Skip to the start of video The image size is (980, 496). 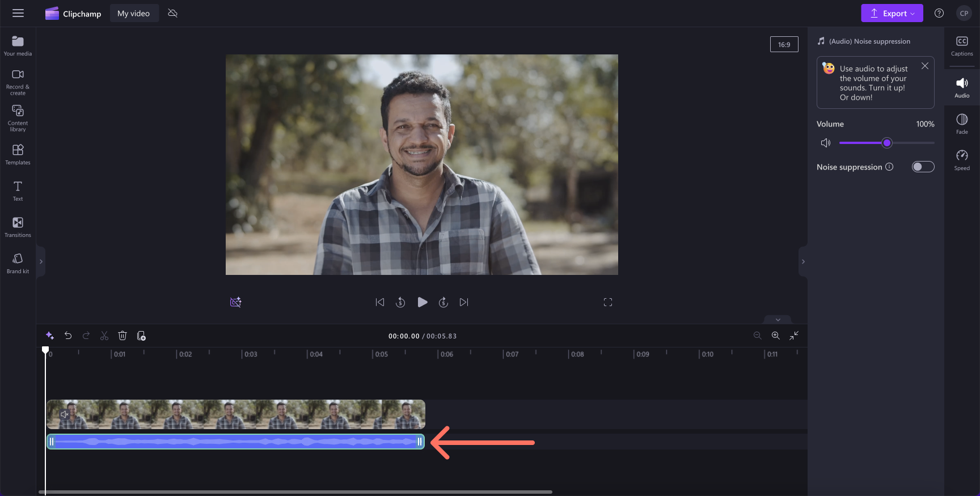coord(380,302)
